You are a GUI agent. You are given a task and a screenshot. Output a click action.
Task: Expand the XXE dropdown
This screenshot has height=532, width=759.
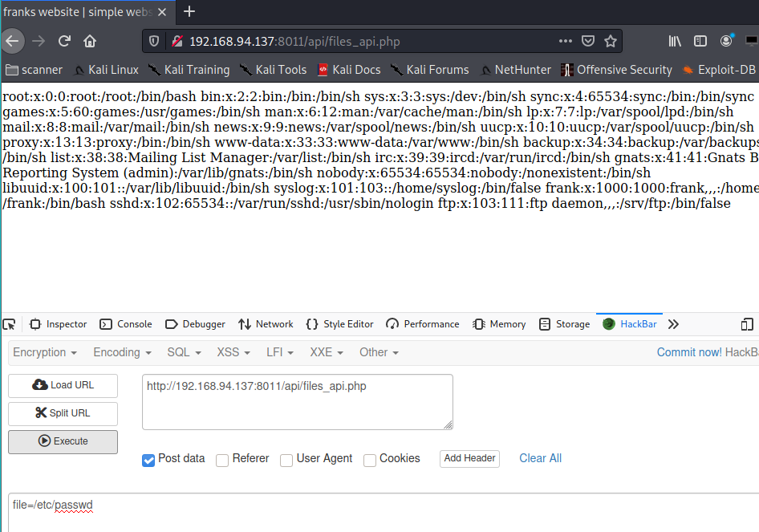(327, 352)
